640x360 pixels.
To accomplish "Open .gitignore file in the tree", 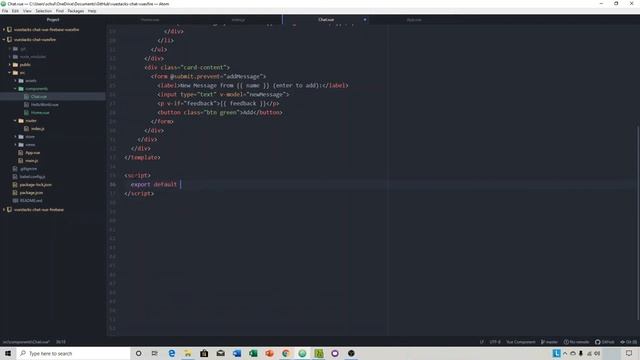I will pyautogui.click(x=29, y=169).
